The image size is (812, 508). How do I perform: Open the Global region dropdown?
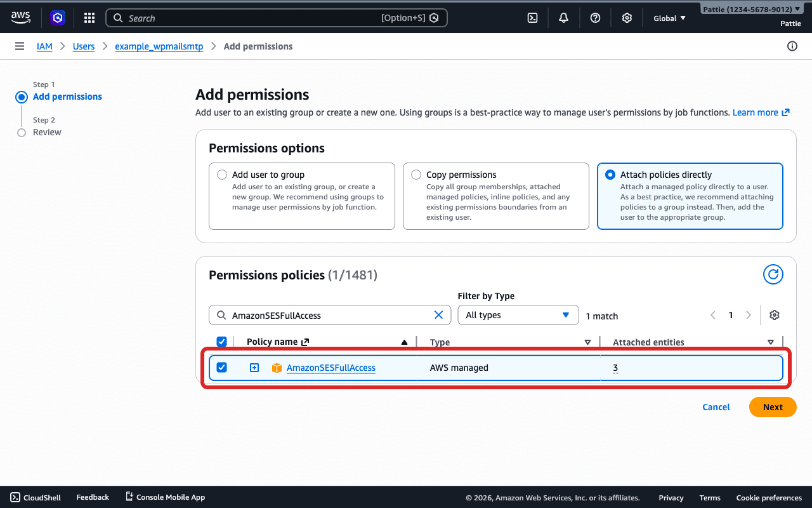(670, 18)
